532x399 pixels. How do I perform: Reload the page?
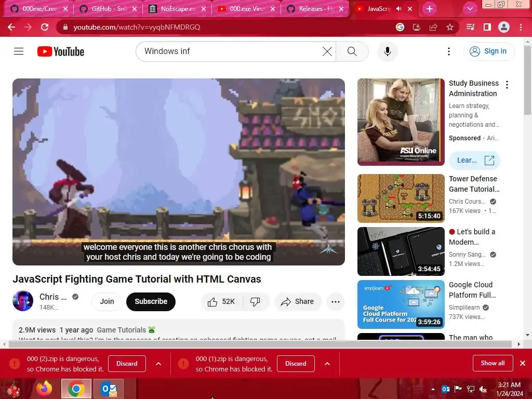coord(45,27)
